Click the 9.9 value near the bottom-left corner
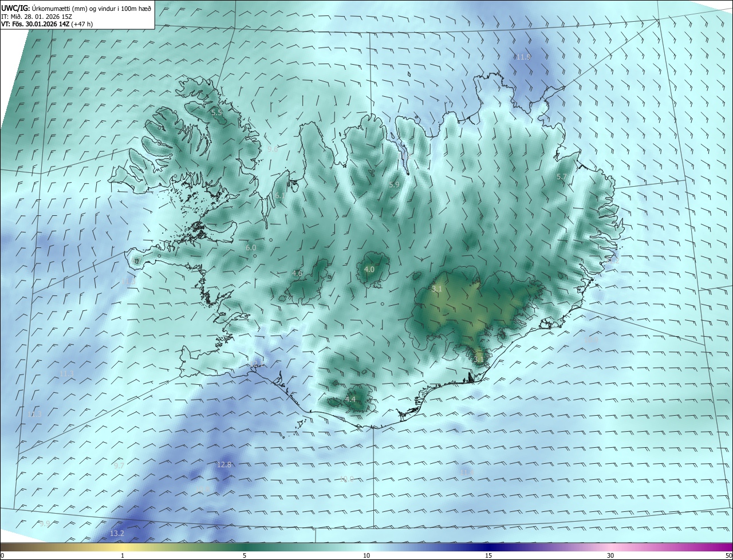The image size is (733, 560). click(45, 523)
